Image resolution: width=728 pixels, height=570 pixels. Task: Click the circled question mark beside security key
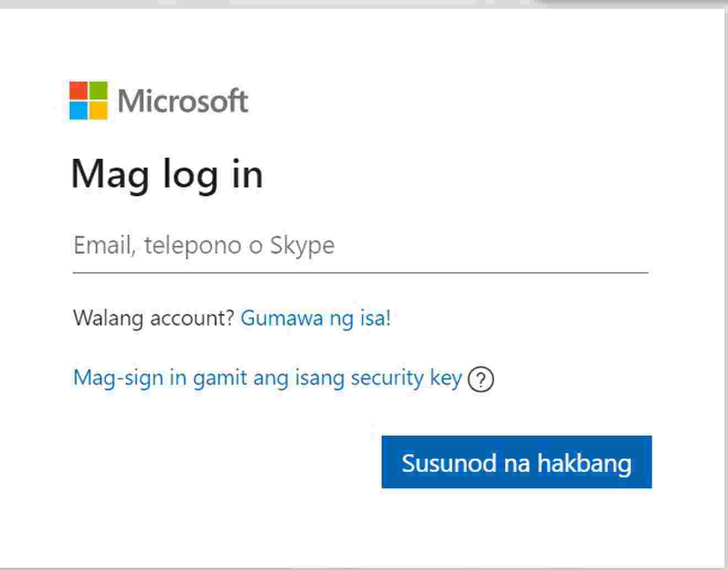click(x=480, y=379)
